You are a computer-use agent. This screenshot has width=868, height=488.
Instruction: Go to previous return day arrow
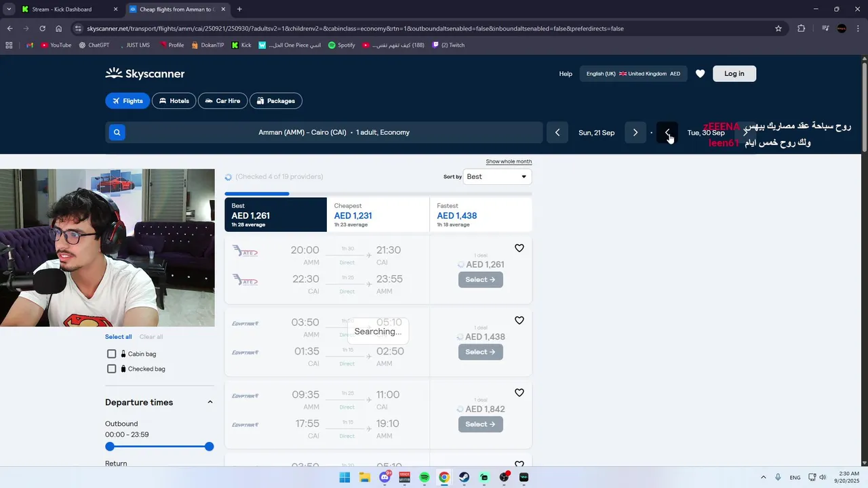click(667, 132)
